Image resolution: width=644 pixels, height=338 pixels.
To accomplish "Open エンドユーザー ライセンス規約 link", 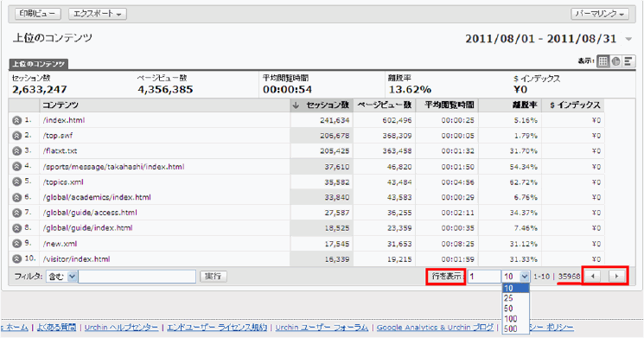I will 217,328.
